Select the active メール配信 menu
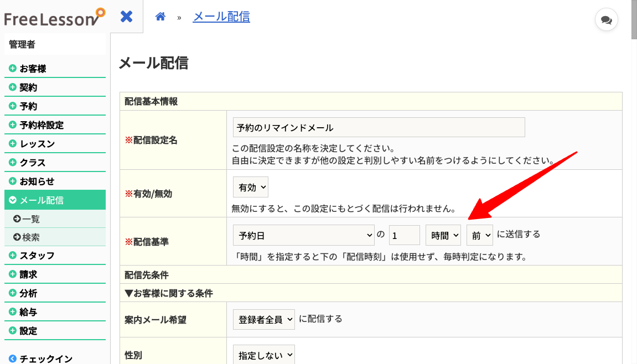Viewport: 637px width, 364px height. click(55, 200)
